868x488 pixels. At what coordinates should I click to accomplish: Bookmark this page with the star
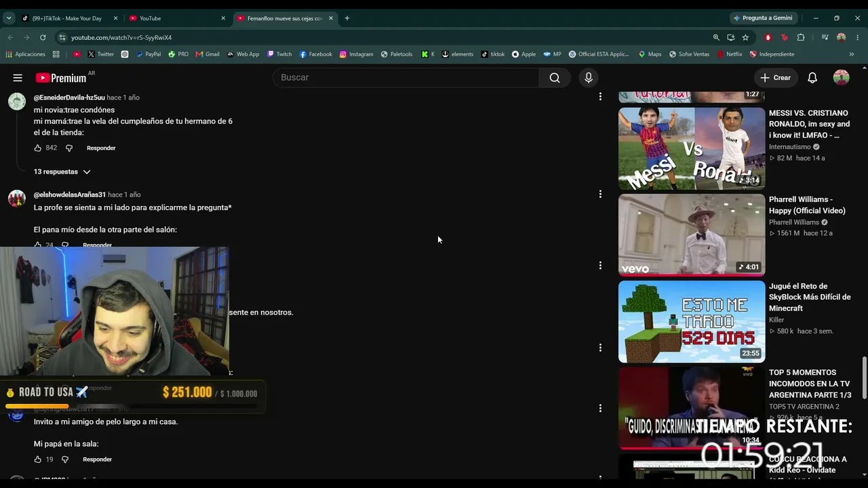click(x=745, y=37)
